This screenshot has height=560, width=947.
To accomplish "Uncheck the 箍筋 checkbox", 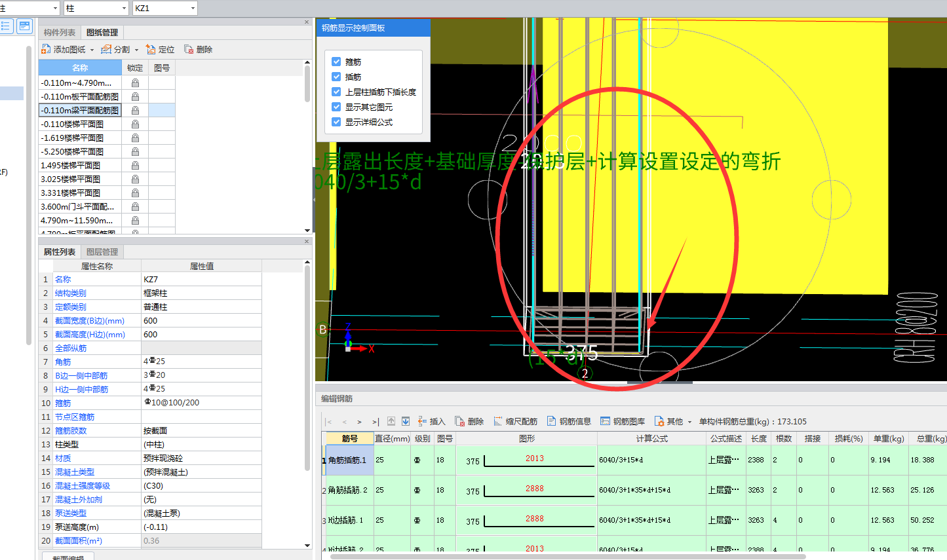I will (x=336, y=62).
